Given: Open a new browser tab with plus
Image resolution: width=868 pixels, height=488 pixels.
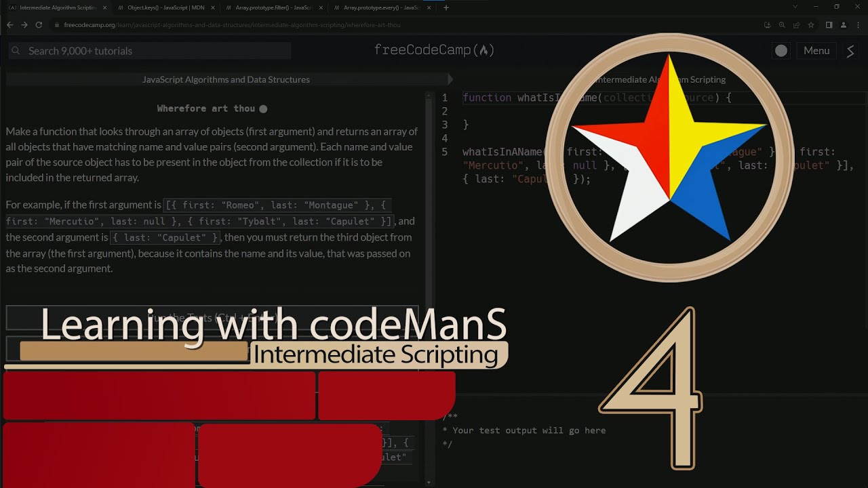Looking at the screenshot, I should click(x=446, y=7).
